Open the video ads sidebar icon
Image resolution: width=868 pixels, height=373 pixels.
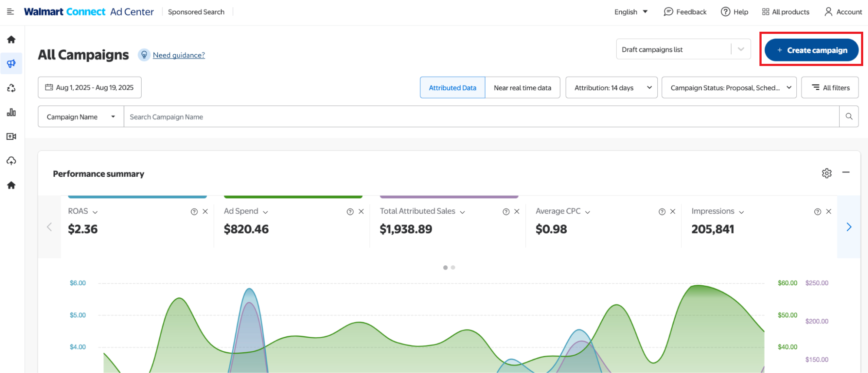click(x=11, y=136)
